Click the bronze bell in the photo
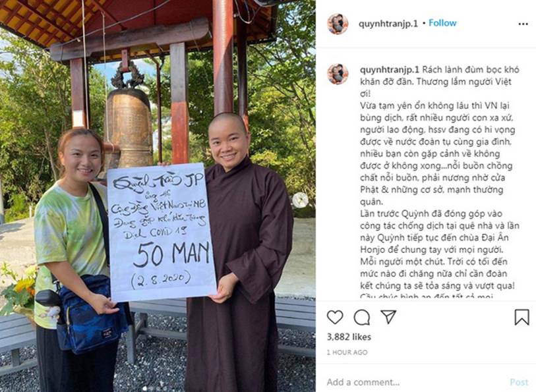536x392 pixels. [129, 126]
